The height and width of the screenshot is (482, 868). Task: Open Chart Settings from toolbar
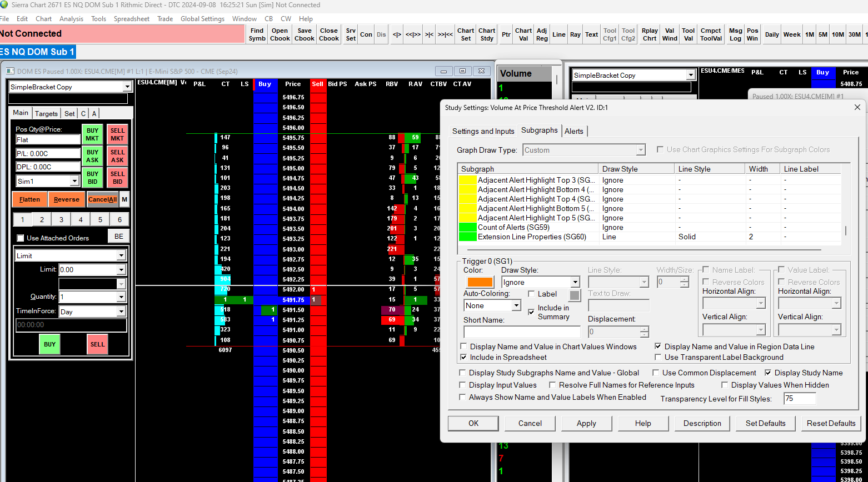click(x=466, y=34)
